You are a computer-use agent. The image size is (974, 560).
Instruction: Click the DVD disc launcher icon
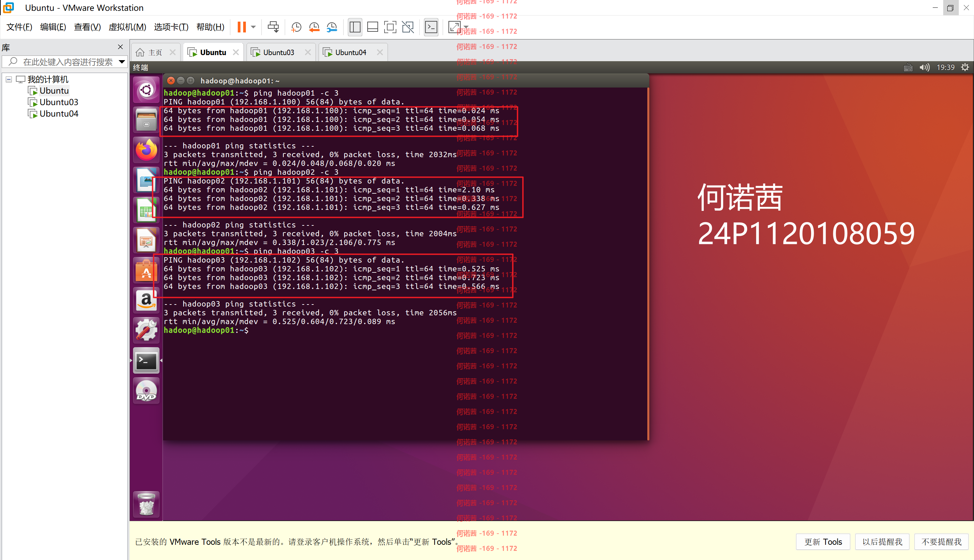click(x=146, y=390)
